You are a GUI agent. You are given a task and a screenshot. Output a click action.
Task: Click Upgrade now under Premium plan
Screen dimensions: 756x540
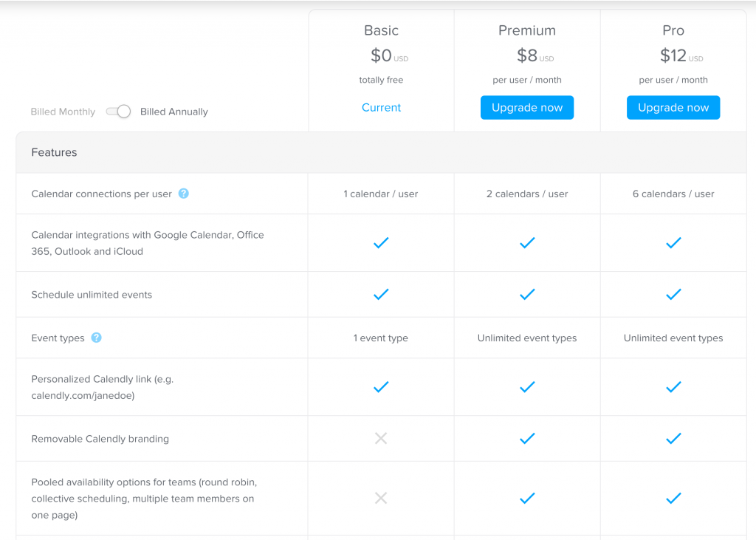[527, 108]
